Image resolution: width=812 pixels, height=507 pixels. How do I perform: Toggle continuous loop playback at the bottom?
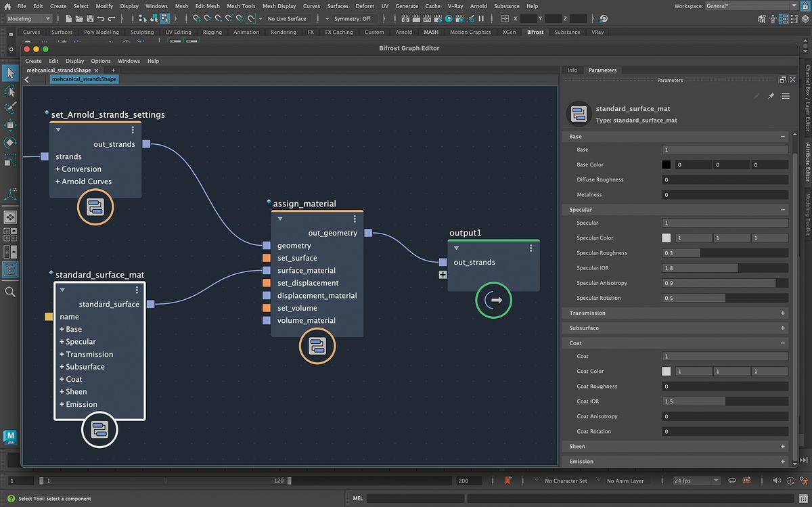click(x=732, y=481)
